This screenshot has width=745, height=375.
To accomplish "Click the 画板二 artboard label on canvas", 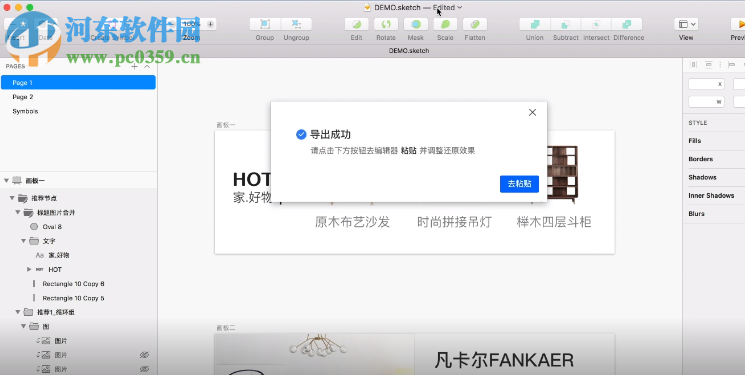I will click(x=226, y=328).
